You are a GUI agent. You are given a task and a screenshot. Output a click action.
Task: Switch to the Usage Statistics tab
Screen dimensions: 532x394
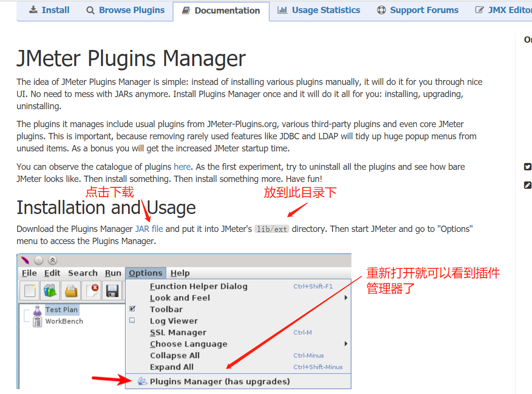pos(318,10)
